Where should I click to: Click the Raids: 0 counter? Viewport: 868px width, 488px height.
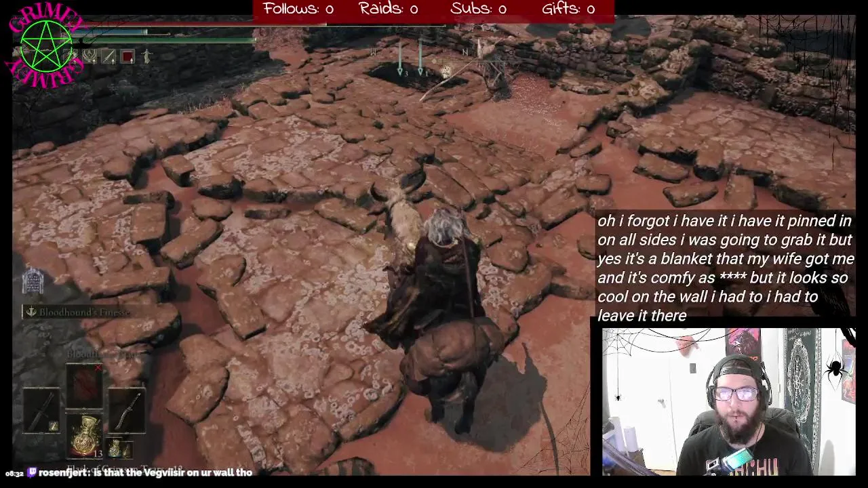(x=388, y=9)
